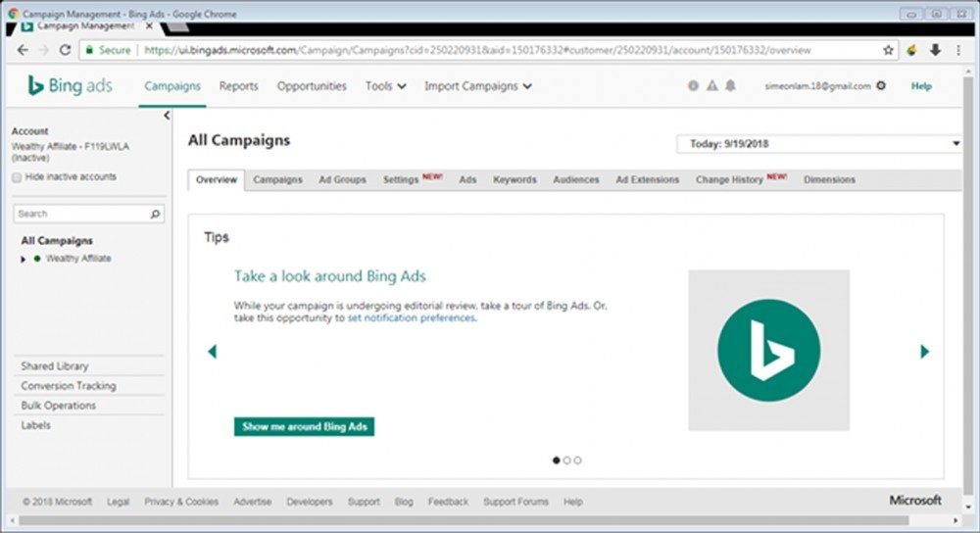Open Advertise footer link
Viewport: 980px width, 533px height.
click(x=253, y=502)
